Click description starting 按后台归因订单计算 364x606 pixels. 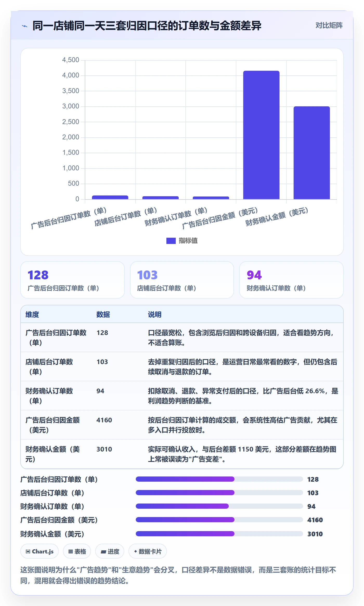[x=243, y=425]
